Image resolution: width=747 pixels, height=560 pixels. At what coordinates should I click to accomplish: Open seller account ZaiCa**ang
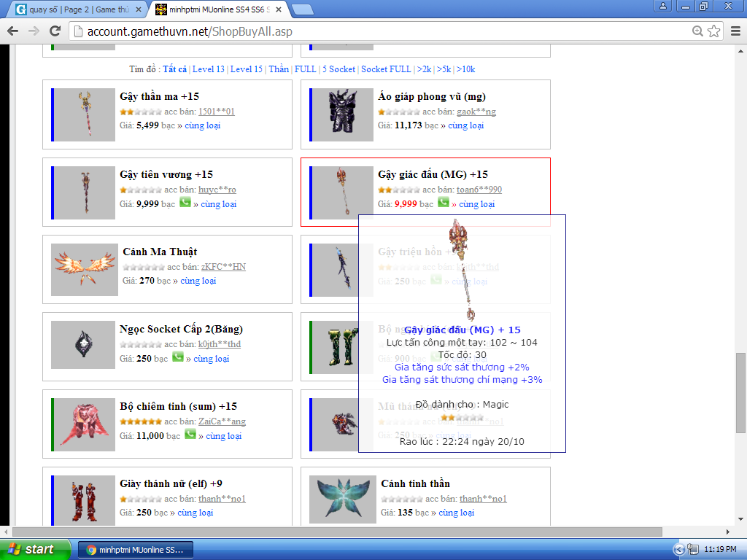(x=222, y=421)
